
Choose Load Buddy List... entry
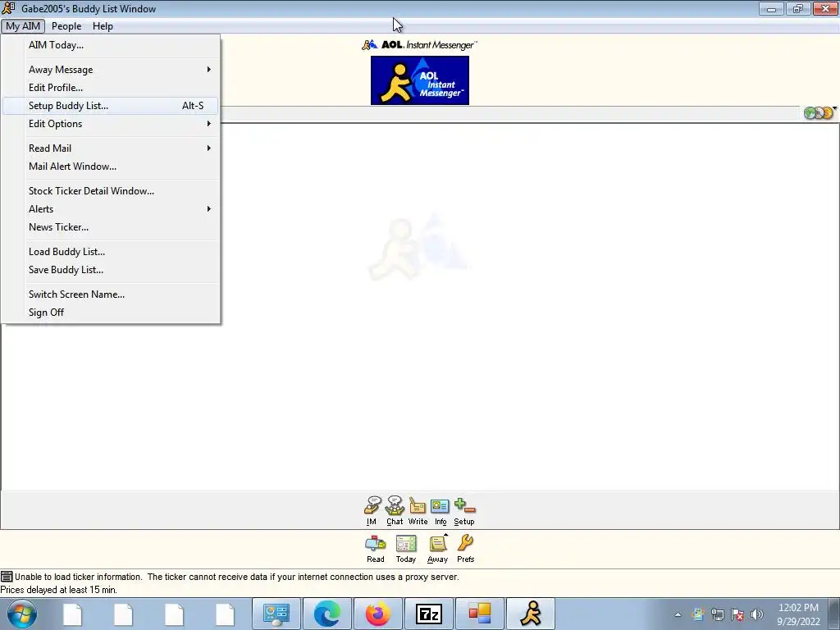111,252
